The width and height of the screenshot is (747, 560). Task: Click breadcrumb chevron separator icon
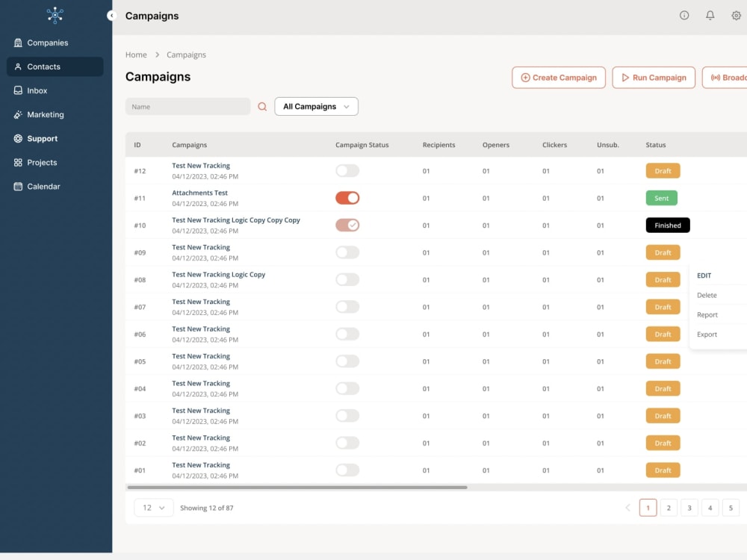click(157, 55)
